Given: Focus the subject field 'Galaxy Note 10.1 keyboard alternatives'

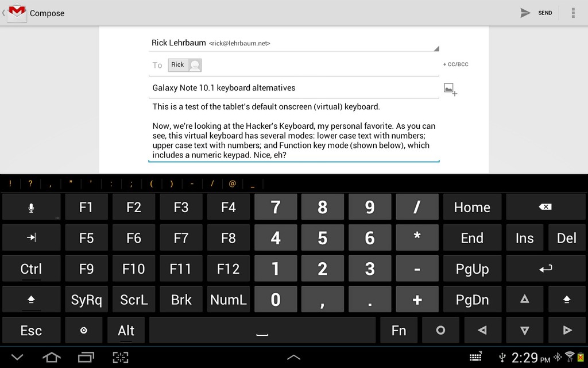Looking at the screenshot, I should pos(293,88).
